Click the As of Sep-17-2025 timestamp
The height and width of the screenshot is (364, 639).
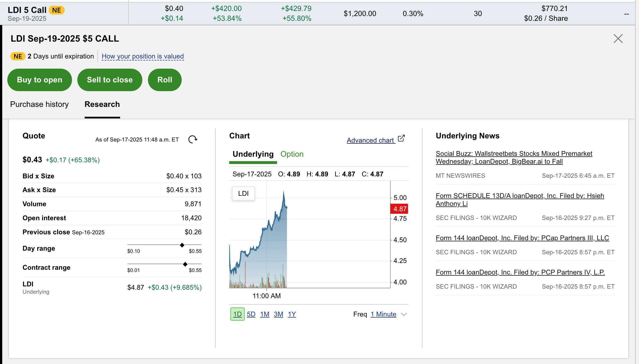click(137, 140)
